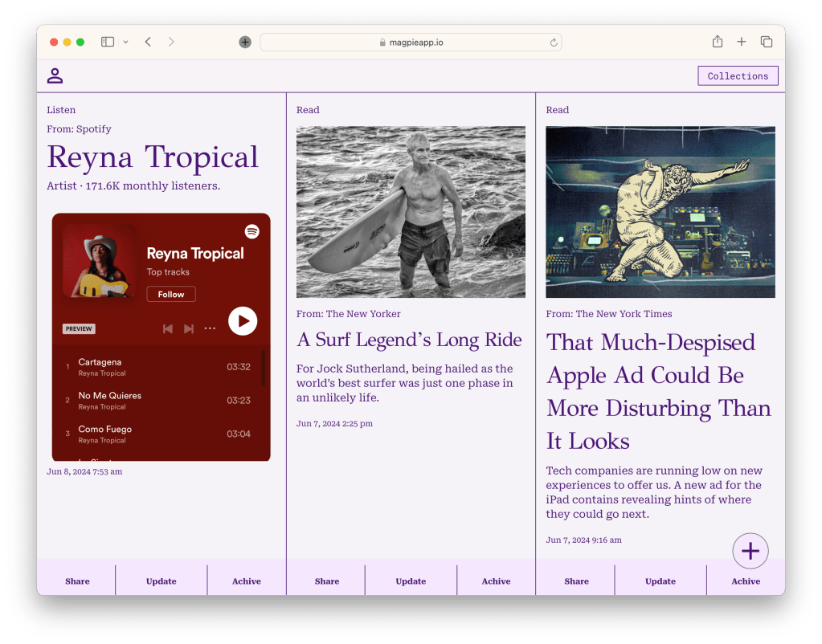Toggle the Safari sidebar
Viewport: 822px width, 644px height.
[108, 42]
